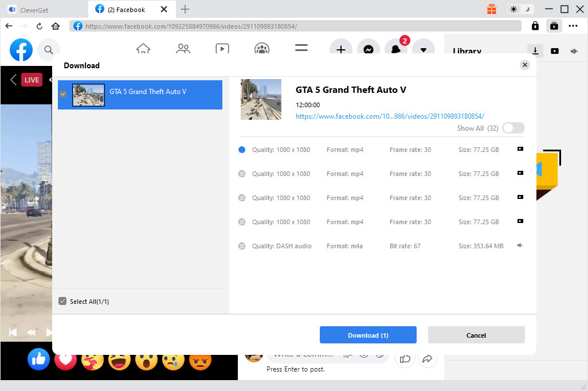Open a new tab with plus
This screenshot has width=588, height=391.
(x=185, y=9)
